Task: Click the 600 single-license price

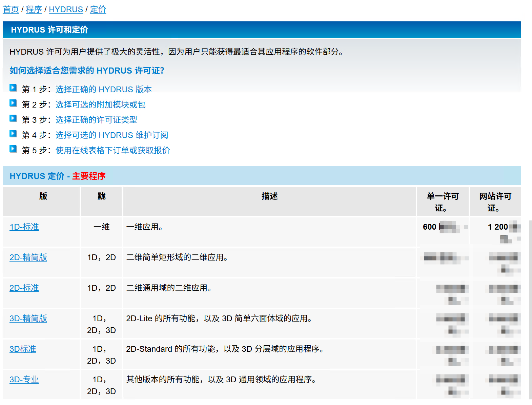Action: point(429,227)
